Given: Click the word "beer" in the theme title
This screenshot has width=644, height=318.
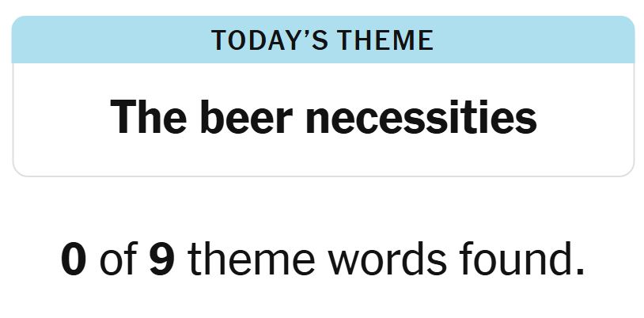Looking at the screenshot, I should (x=246, y=118).
